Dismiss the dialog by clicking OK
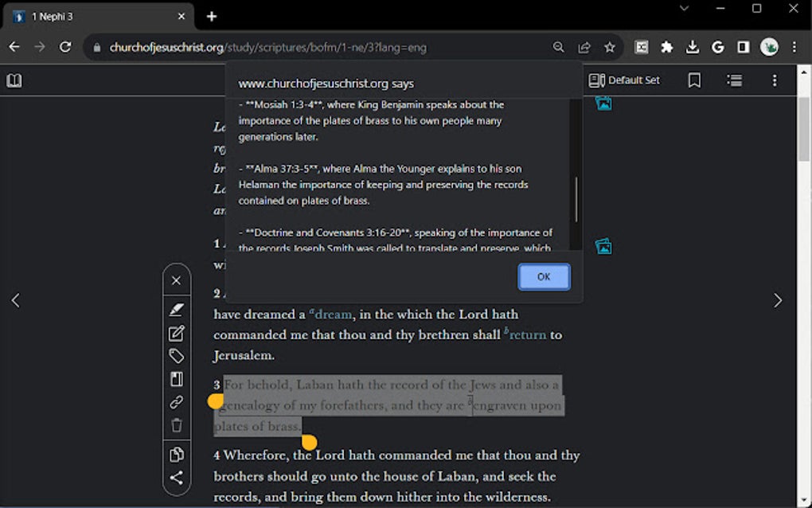 click(544, 276)
